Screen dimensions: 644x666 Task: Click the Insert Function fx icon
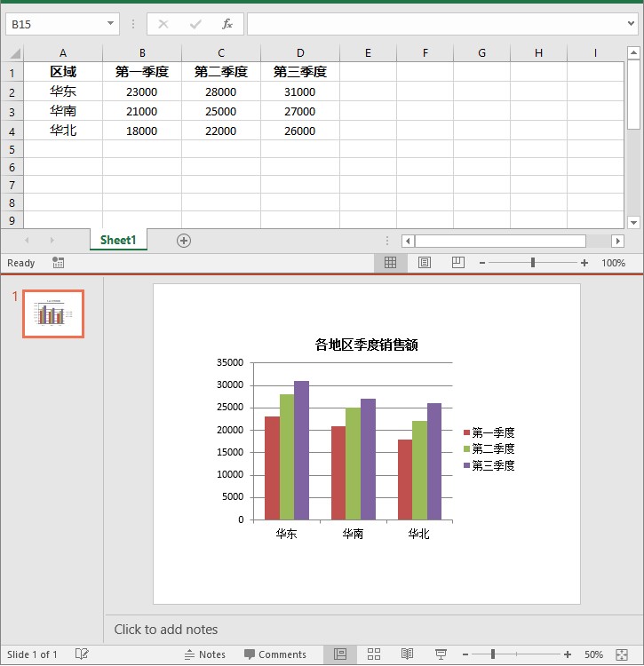click(227, 24)
